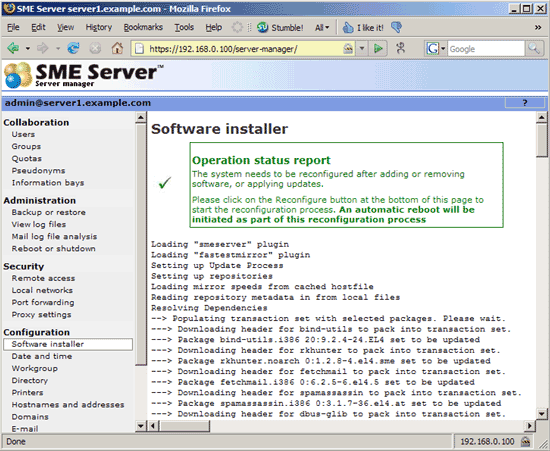Click the sidebar scrollbar up arrow

(x=141, y=117)
